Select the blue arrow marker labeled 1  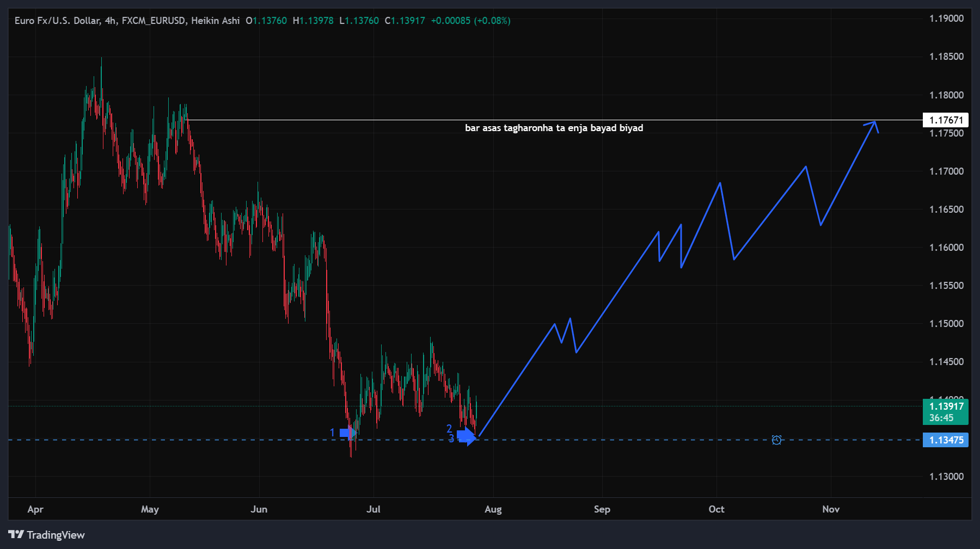(348, 433)
